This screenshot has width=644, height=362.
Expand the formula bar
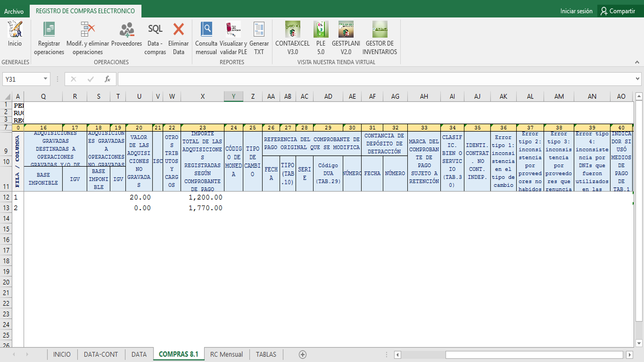tap(638, 79)
